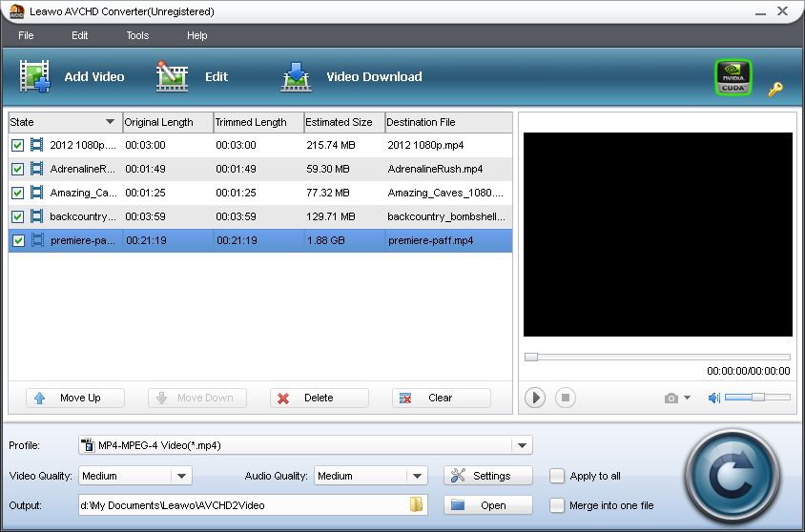Screen dimensions: 805x532
Task: Click the Edit video icon in toolbar
Action: pos(172,76)
